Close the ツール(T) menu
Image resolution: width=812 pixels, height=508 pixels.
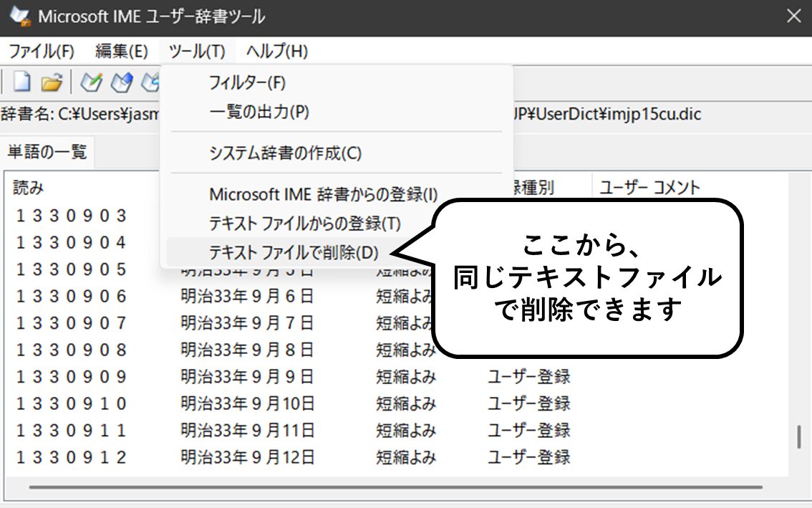(197, 52)
